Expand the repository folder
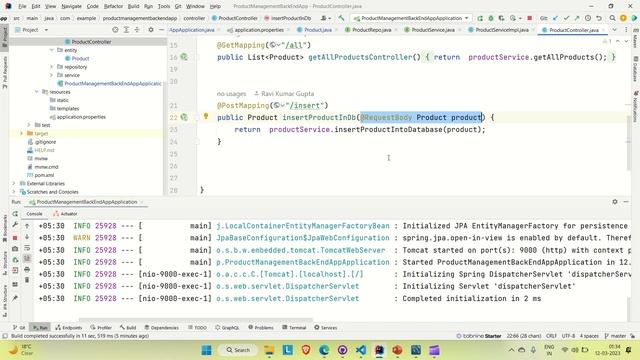The image size is (640, 360). pyautogui.click(x=52, y=67)
